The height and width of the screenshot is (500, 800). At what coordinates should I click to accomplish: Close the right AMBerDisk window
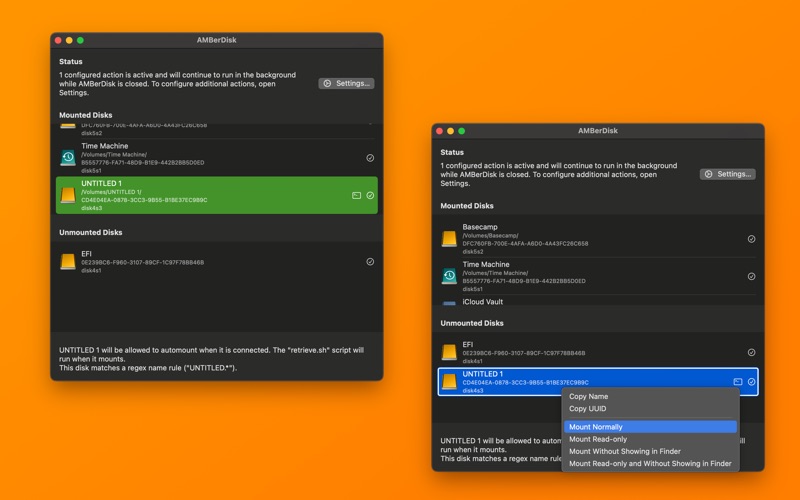(x=439, y=131)
